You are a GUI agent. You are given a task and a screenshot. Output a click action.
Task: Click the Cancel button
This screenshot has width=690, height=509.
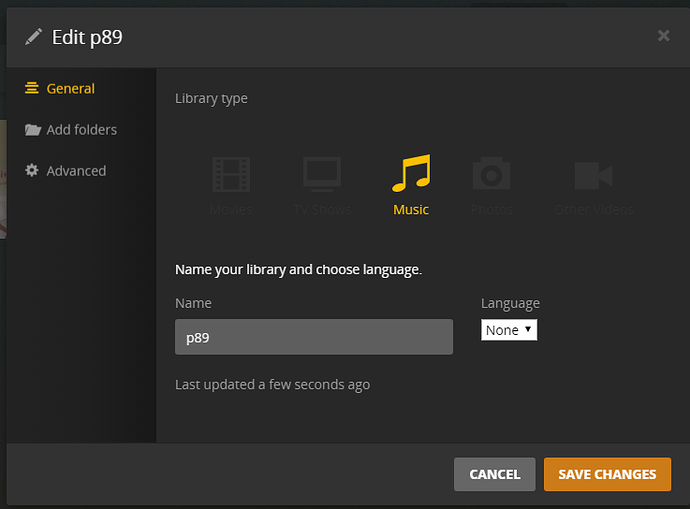click(x=495, y=474)
